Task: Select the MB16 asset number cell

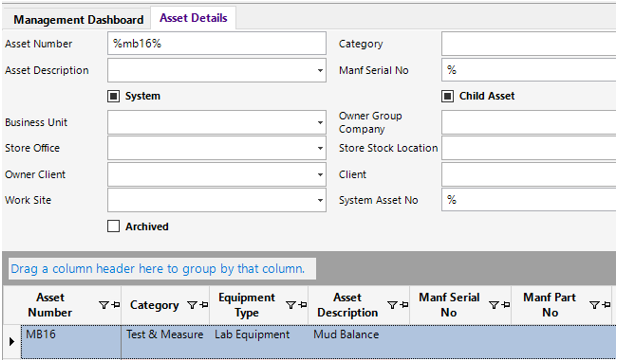Action: pyautogui.click(x=71, y=341)
